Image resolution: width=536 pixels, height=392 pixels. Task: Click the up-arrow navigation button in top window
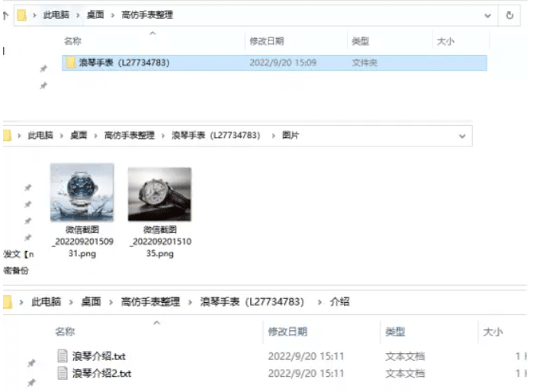tap(5, 15)
